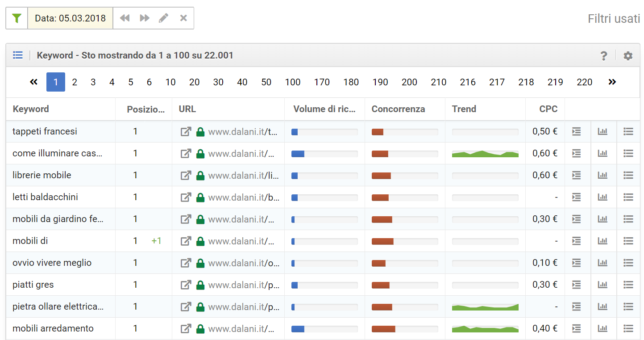Select page 200 in pagination
Viewport: 644px width, 340px height.
click(409, 82)
